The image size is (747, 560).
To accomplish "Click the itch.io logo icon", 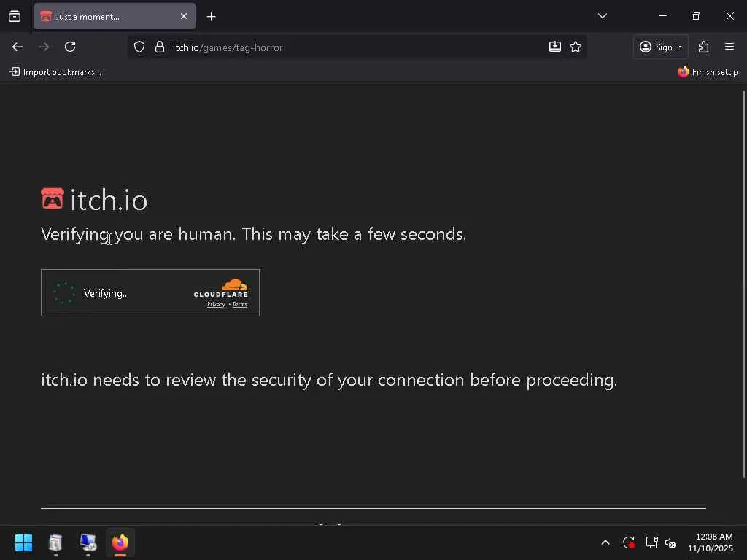I will point(53,198).
